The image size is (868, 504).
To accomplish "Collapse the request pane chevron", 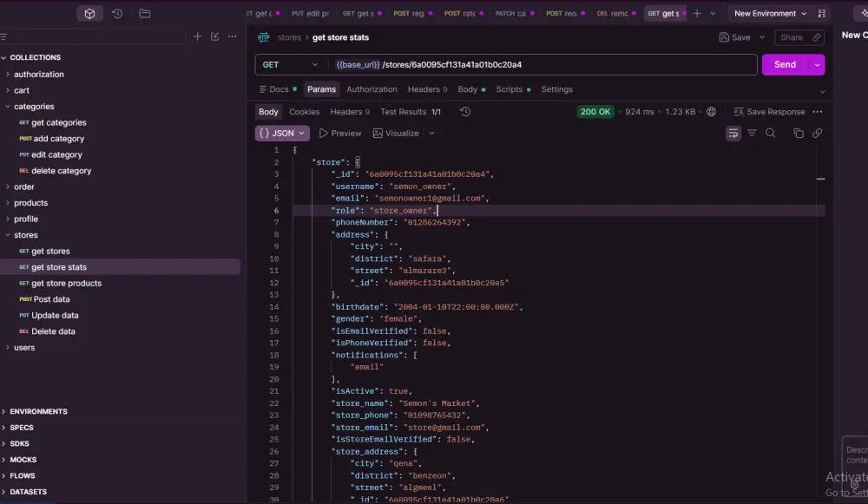I will point(822,92).
